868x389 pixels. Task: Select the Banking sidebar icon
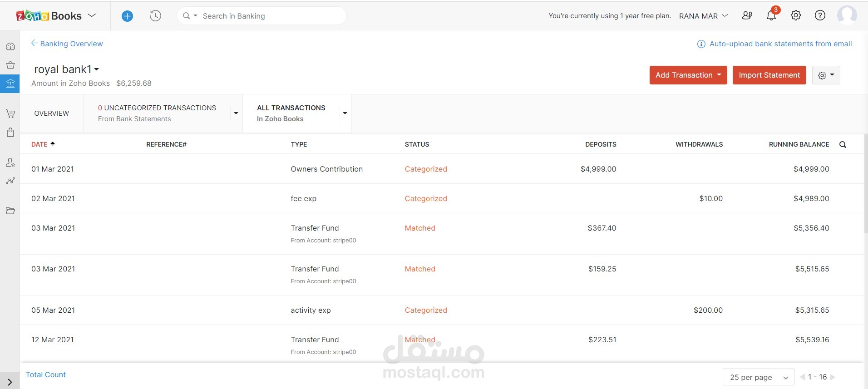(10, 84)
